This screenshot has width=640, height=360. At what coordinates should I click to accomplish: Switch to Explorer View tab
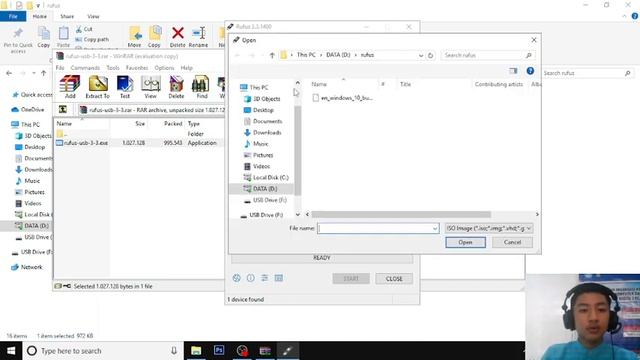(x=93, y=16)
